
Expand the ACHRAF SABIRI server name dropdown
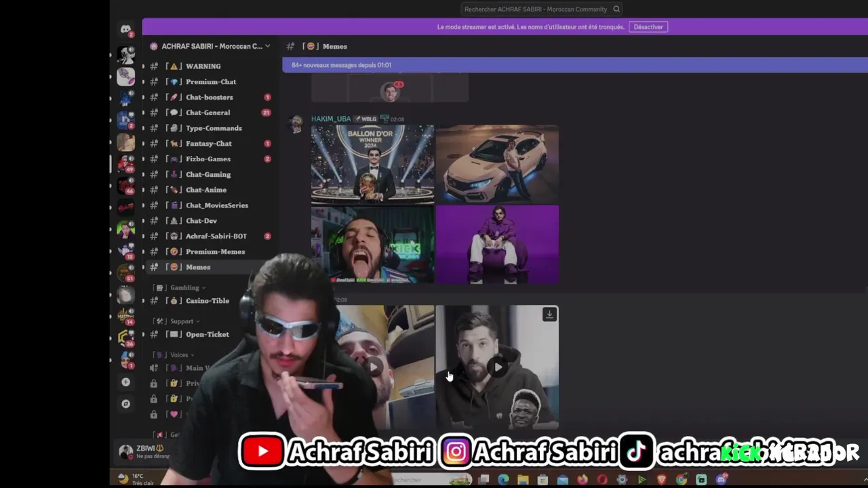coord(267,46)
